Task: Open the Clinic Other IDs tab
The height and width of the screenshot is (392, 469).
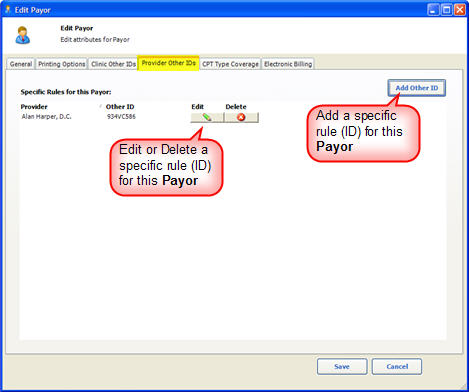Action: [113, 64]
